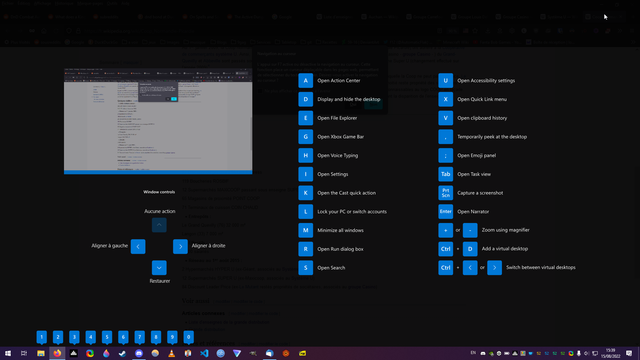The image size is (640, 360).
Task: Launch VLC media player from taskbar
Action: click(171, 353)
